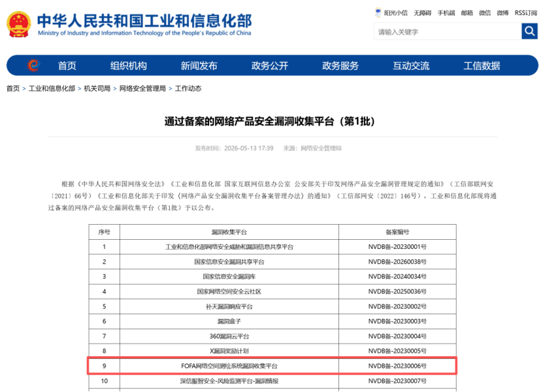Click the red swirl icon in nav bar
543x392 pixels.
click(33, 65)
